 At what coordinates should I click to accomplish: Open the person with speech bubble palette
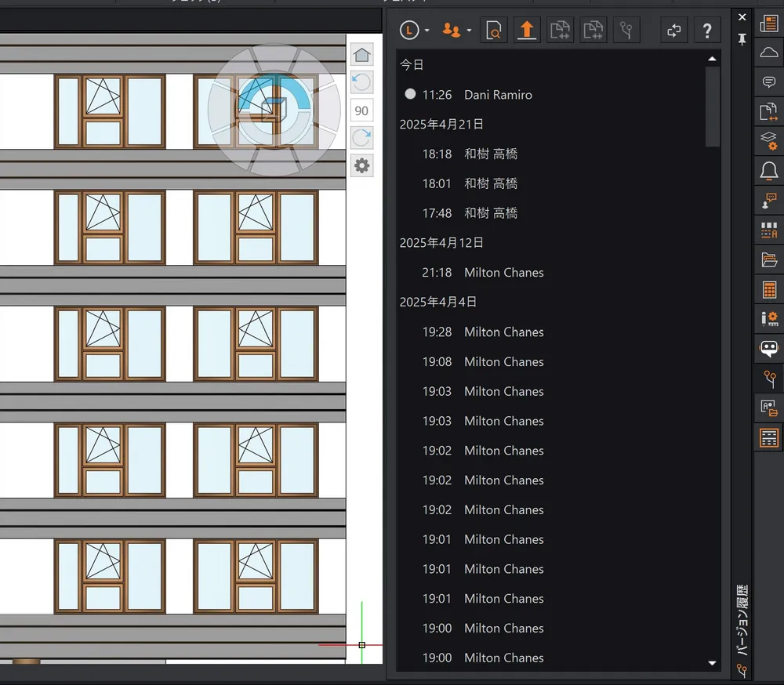tap(768, 201)
